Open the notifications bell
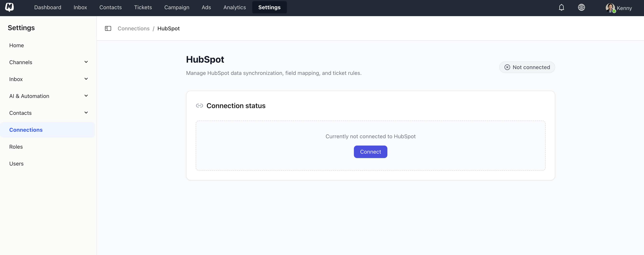644x255 pixels. click(x=561, y=7)
